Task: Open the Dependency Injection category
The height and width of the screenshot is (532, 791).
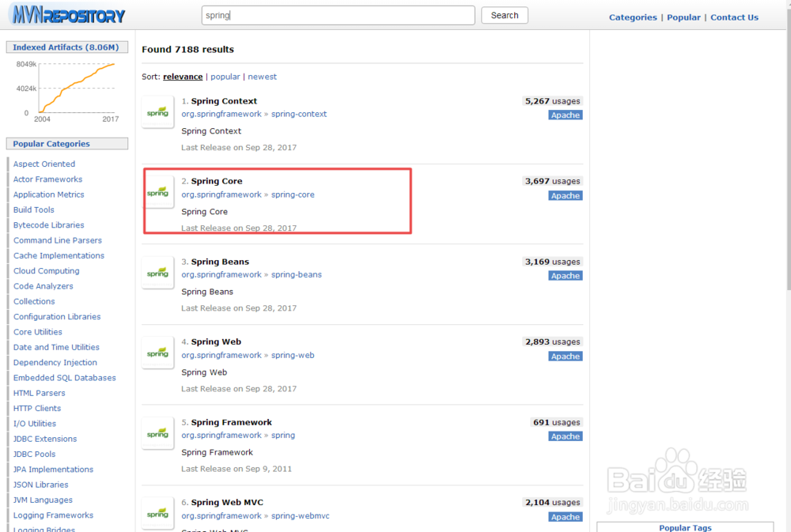Action: [x=55, y=363]
